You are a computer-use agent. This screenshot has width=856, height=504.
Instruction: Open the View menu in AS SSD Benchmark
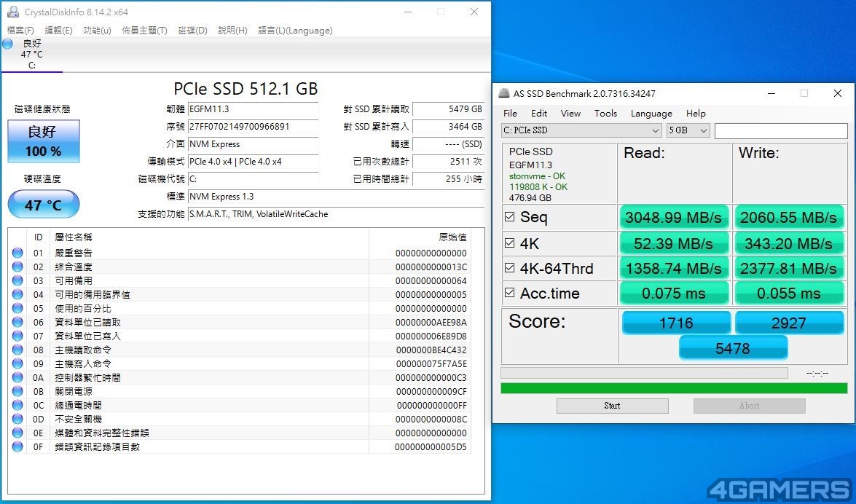(x=570, y=114)
